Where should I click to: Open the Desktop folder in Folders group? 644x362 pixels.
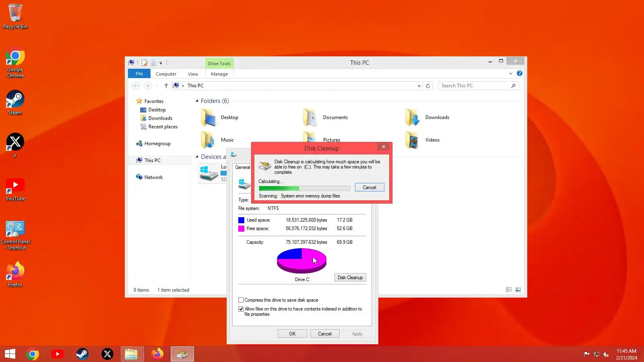[x=220, y=117]
